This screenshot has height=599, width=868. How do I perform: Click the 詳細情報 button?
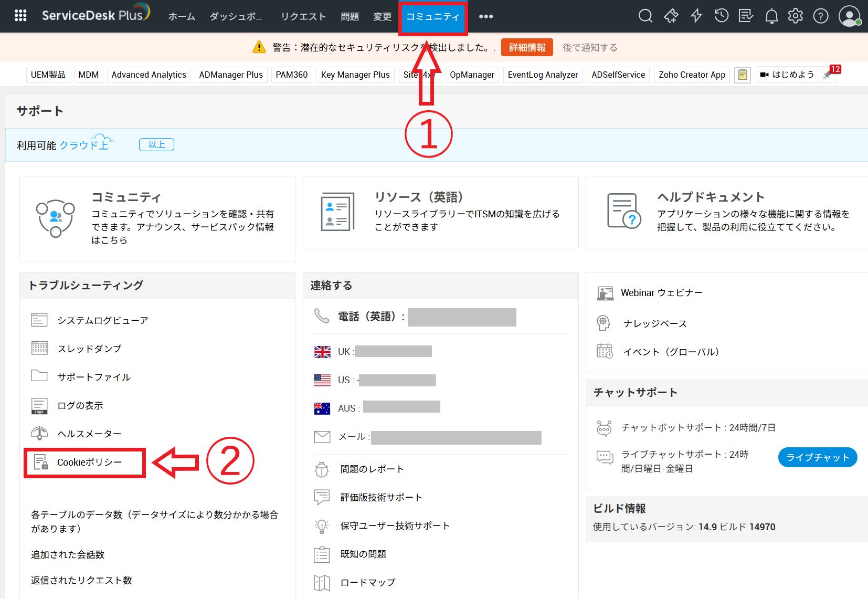pyautogui.click(x=527, y=48)
